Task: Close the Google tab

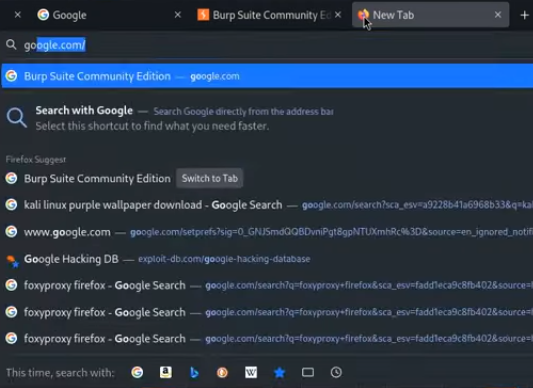Action: click(x=177, y=15)
